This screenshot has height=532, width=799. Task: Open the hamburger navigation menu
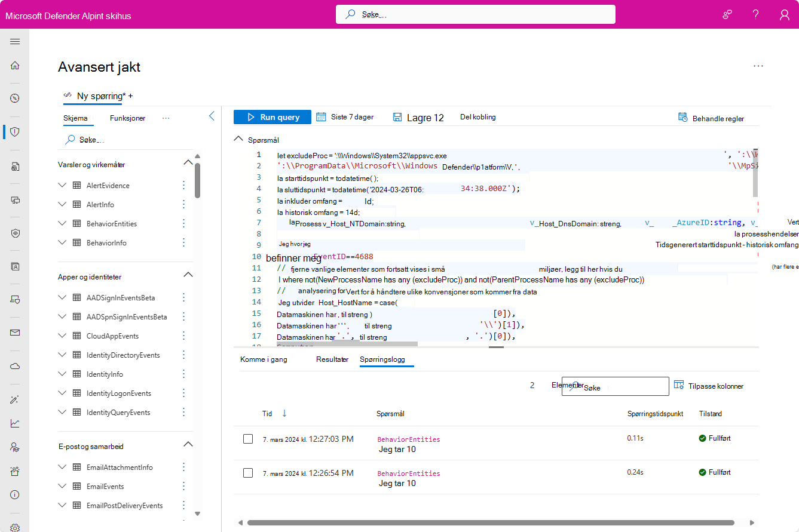pos(15,42)
